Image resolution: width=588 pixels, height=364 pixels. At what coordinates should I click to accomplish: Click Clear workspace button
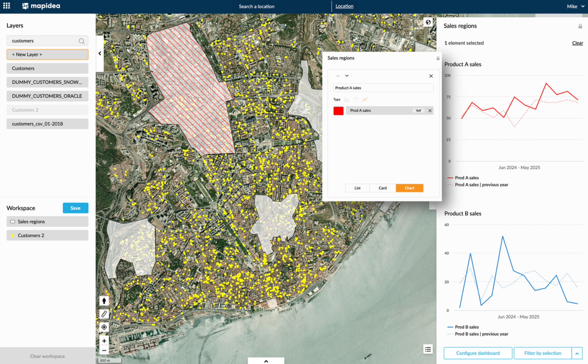pos(47,356)
